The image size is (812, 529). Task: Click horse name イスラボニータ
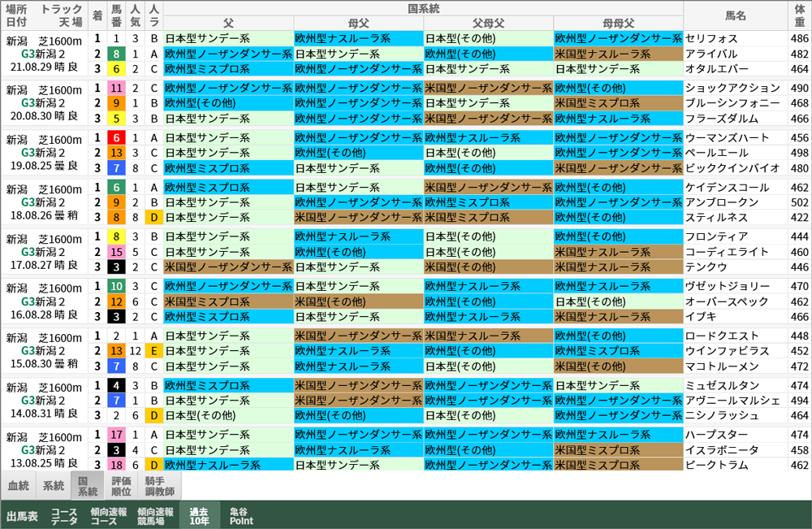click(x=722, y=450)
